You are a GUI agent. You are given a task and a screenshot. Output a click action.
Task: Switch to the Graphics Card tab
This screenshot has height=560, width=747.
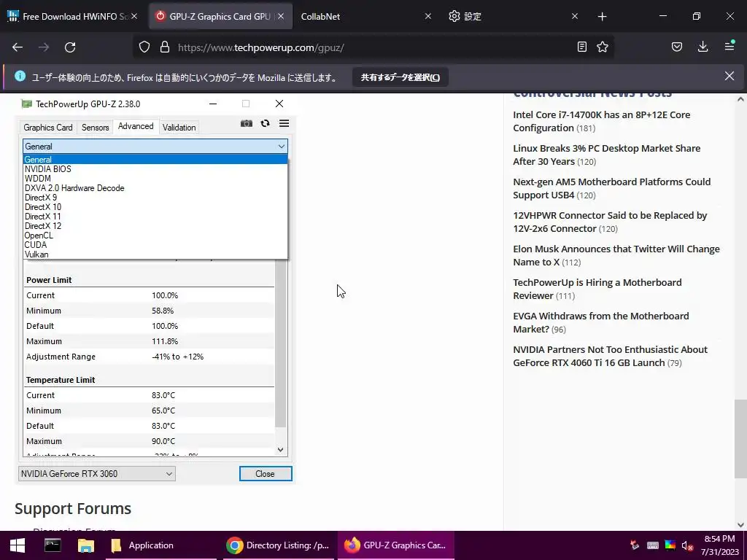[x=47, y=127]
